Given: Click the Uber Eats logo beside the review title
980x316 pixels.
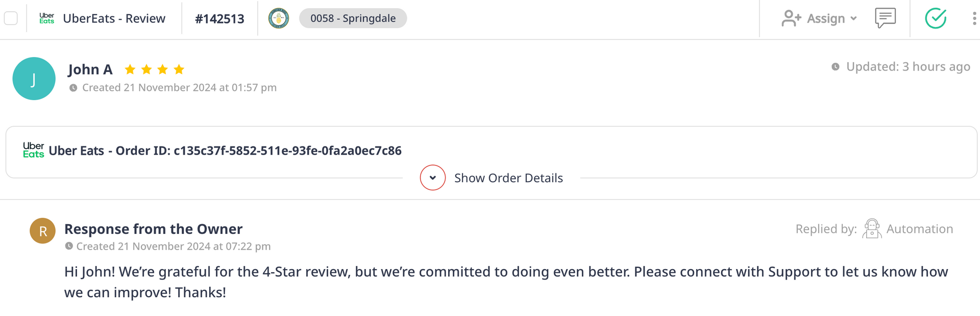Looking at the screenshot, I should pyautogui.click(x=47, y=18).
